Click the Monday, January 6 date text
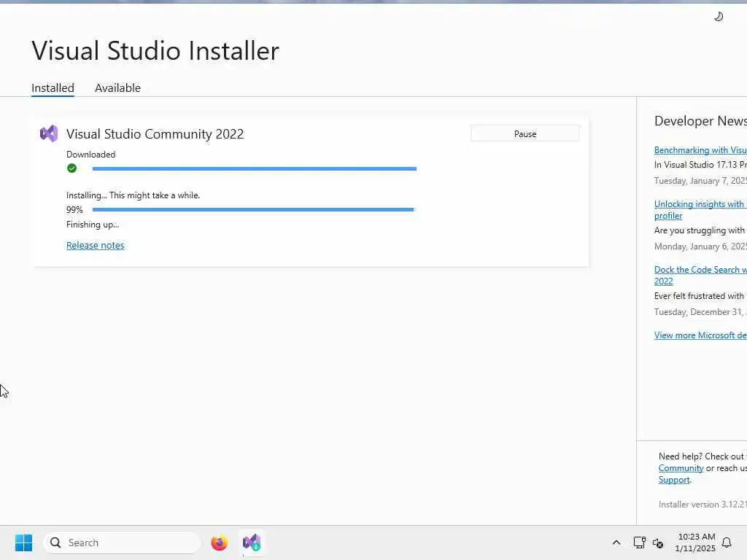The height and width of the screenshot is (560, 747). click(700, 246)
